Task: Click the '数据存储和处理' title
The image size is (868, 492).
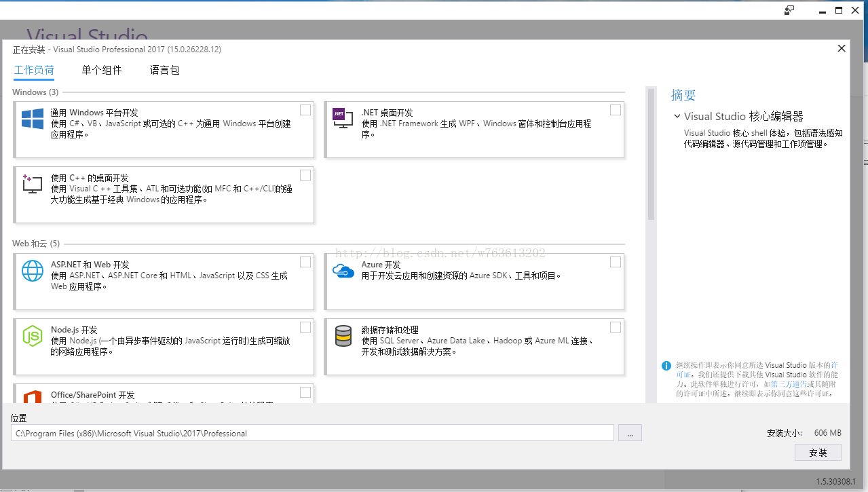Action: (x=390, y=330)
